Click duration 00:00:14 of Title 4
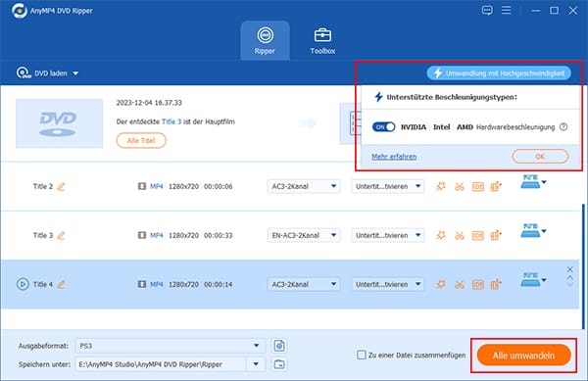Image resolution: width=588 pixels, height=381 pixels. tap(219, 284)
